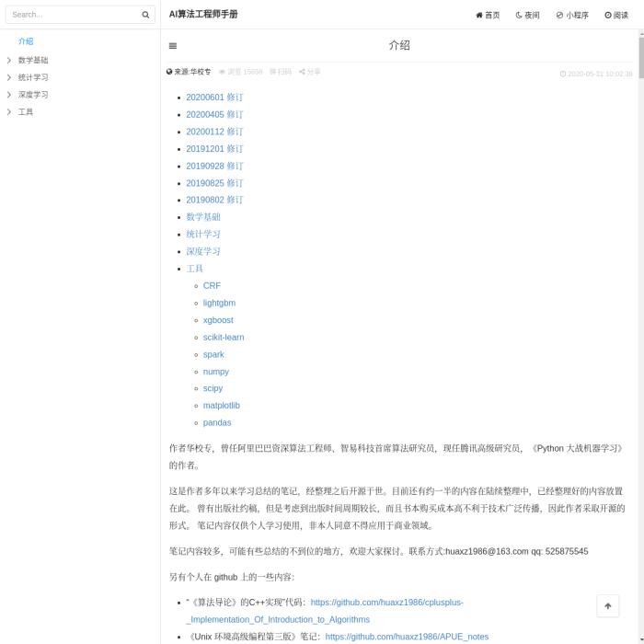Viewport: 644px width, 644px height.
Task: Go to 首页 home
Action: click(488, 15)
